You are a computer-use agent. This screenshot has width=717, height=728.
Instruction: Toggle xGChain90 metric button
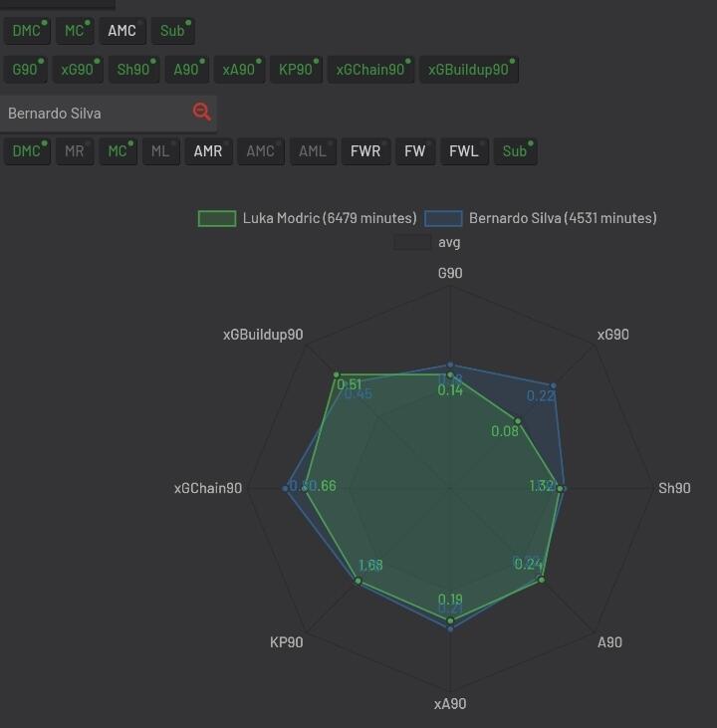[x=371, y=70]
